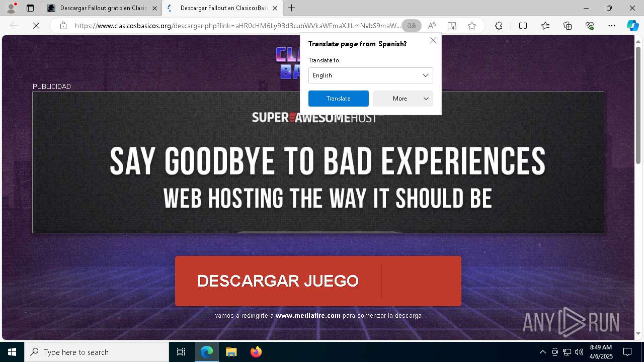
Task: Show hidden system tray icons
Action: coord(542,352)
